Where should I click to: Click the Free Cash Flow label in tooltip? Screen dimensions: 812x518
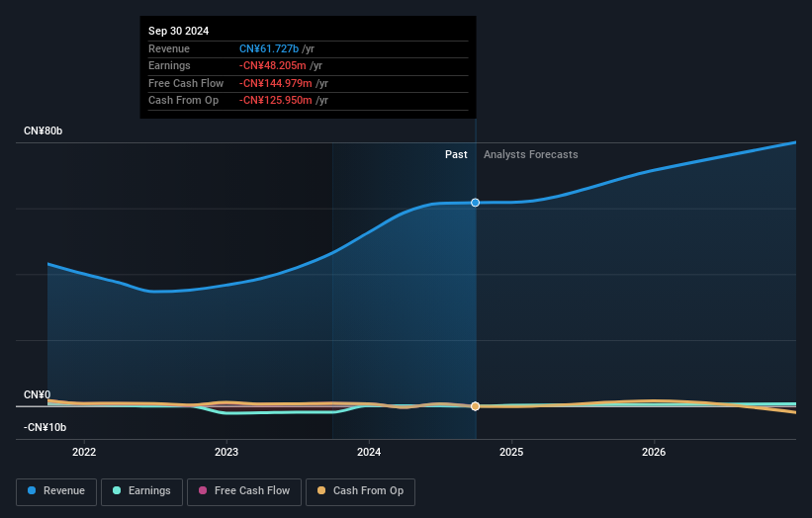(186, 83)
